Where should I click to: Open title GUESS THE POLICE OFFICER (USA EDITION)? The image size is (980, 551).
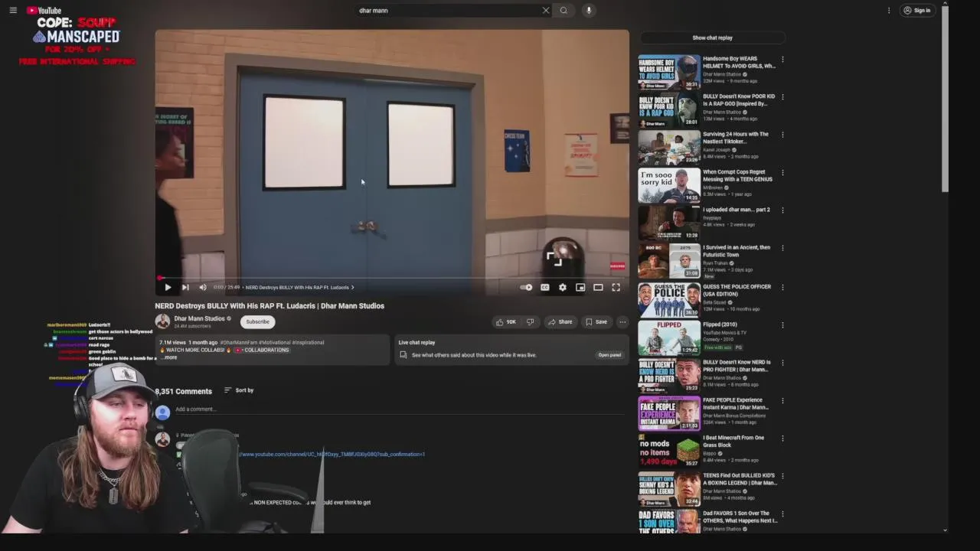(737, 290)
